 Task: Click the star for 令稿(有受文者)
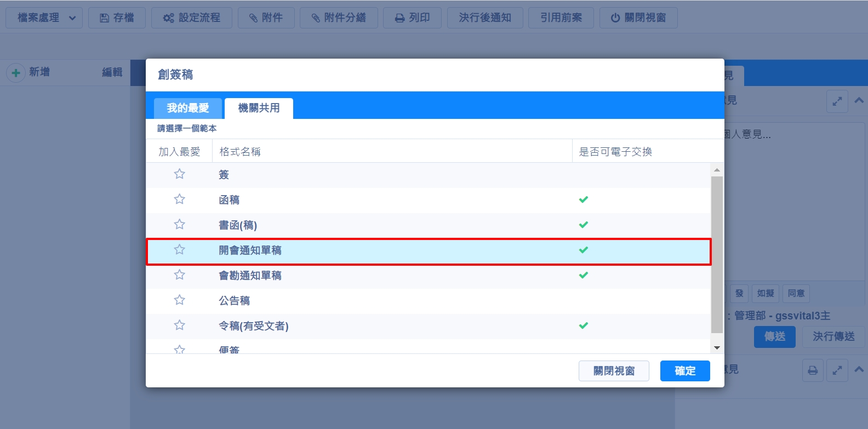coord(179,325)
